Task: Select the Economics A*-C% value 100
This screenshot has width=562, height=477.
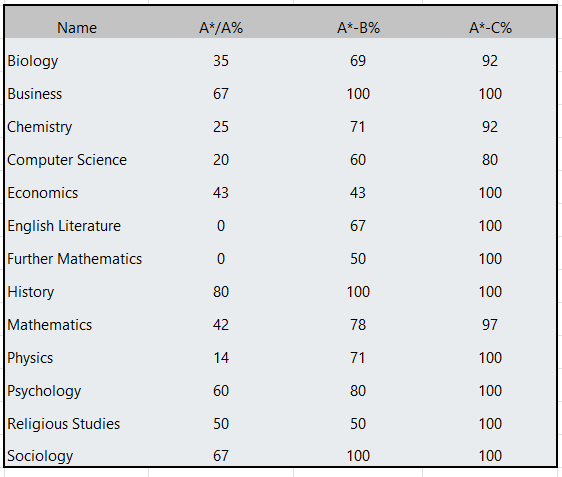Action: coord(490,193)
